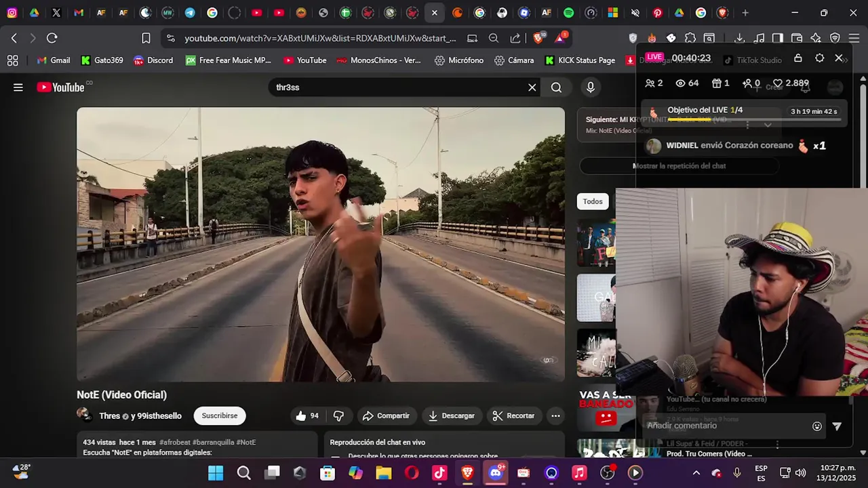Open the clock showing 10:27 p.m.
The width and height of the screenshot is (868, 488).
(x=836, y=473)
